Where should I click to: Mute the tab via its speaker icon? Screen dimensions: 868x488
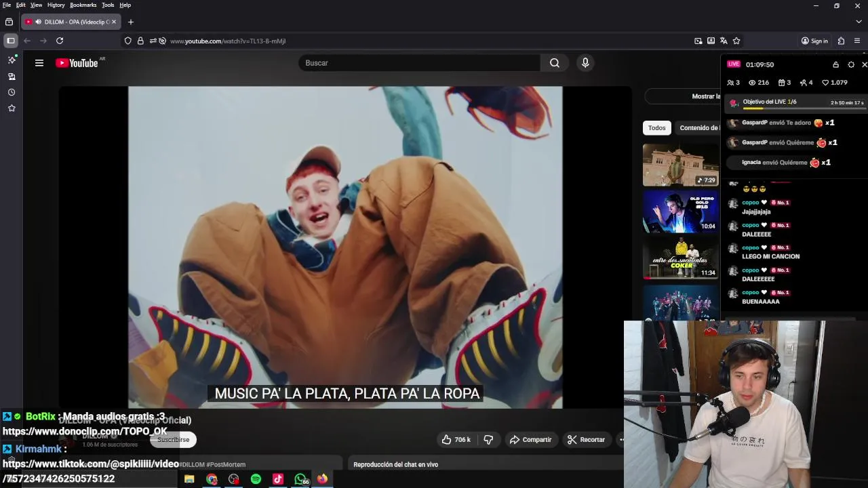coord(38,22)
